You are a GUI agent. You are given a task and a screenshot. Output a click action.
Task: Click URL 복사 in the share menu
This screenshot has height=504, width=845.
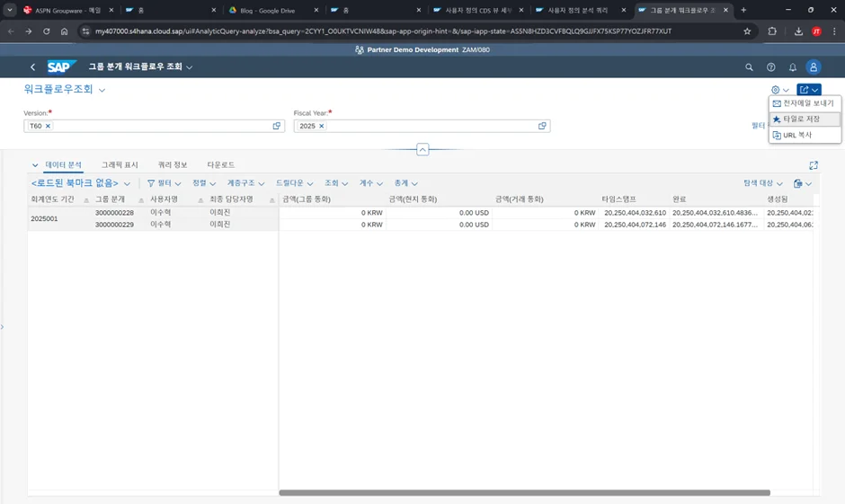tap(796, 135)
